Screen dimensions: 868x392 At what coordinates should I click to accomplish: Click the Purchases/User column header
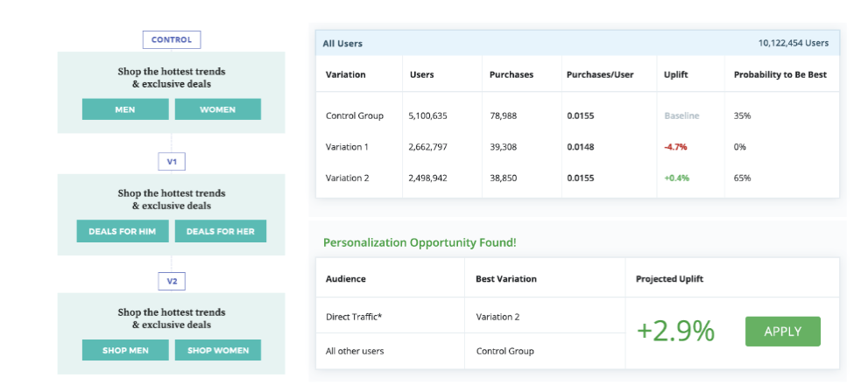[x=600, y=74]
